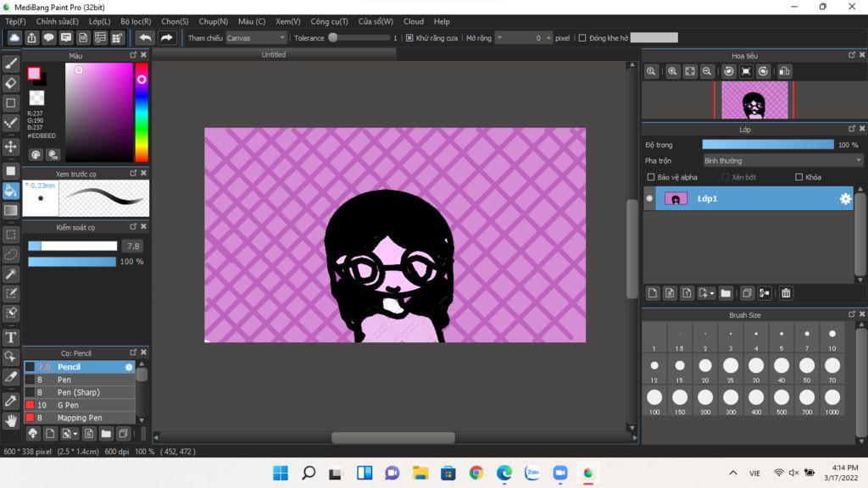Open the Lớp(L) menu
This screenshot has height=488, width=868.
(100, 21)
